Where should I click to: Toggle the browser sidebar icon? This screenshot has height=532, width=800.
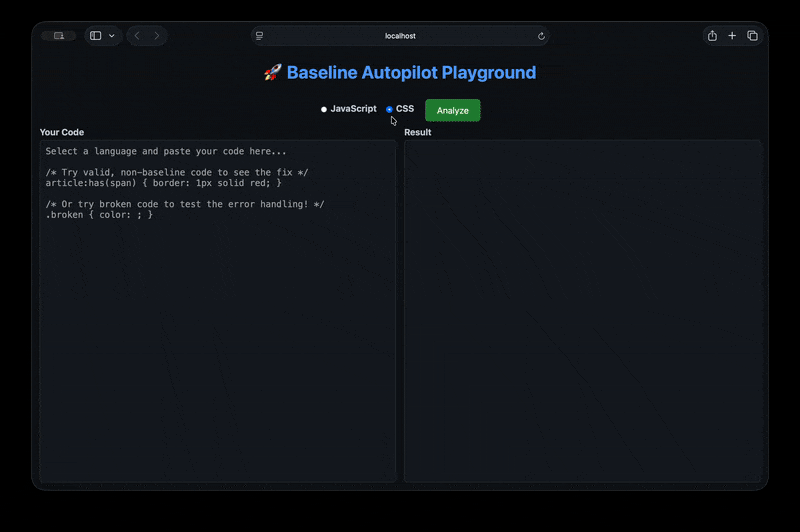[95, 36]
